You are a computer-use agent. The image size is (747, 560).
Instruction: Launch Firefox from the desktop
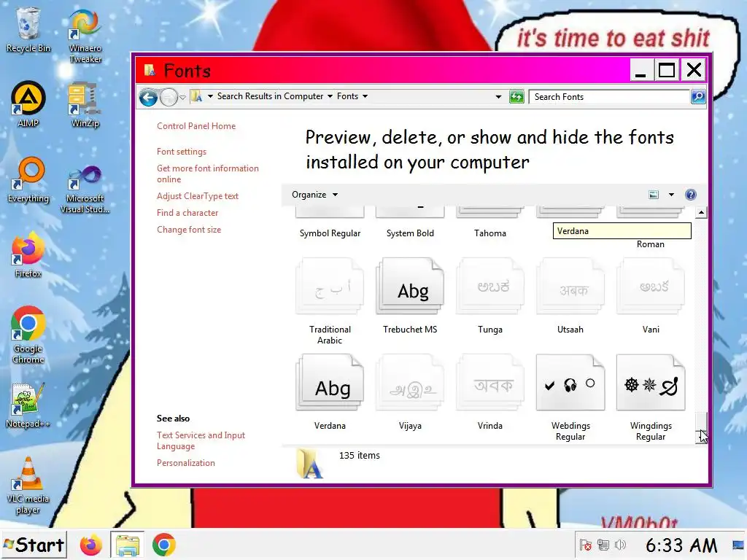(28, 254)
